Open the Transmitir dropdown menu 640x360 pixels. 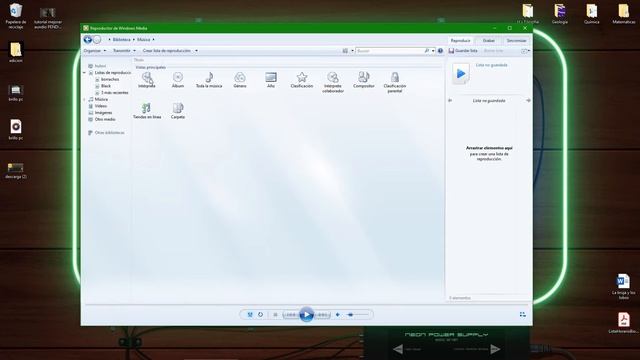[x=124, y=51]
